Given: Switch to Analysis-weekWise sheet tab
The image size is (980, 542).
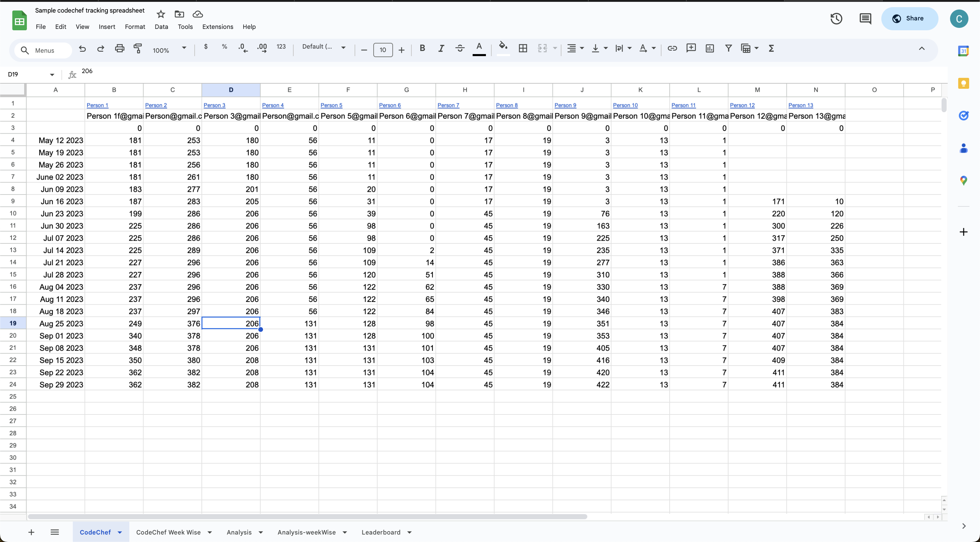Looking at the screenshot, I should [306, 532].
